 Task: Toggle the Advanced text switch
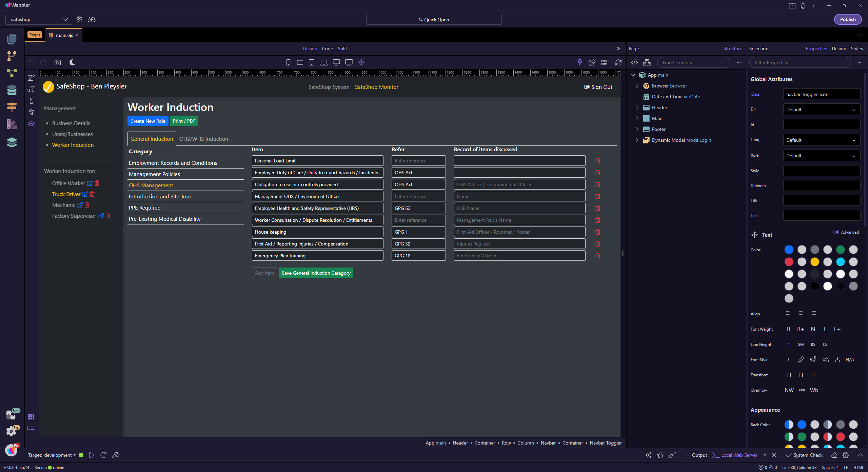(836, 232)
